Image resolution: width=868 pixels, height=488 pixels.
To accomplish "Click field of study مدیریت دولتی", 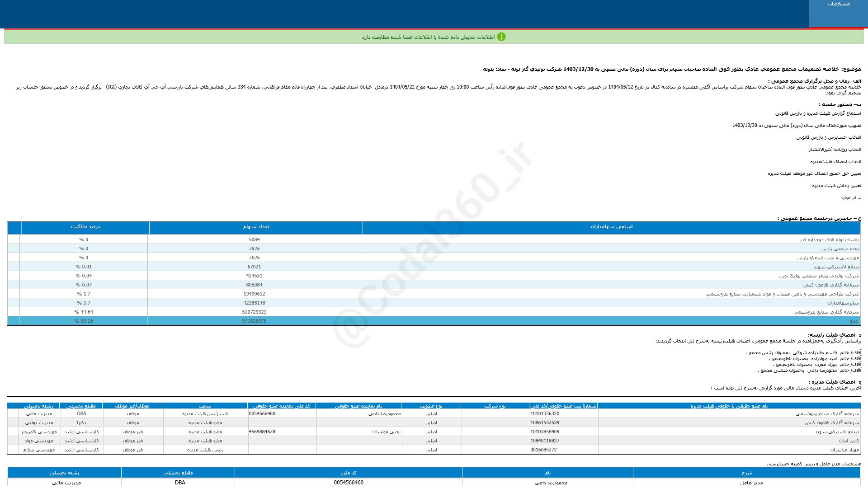I will (39, 423).
